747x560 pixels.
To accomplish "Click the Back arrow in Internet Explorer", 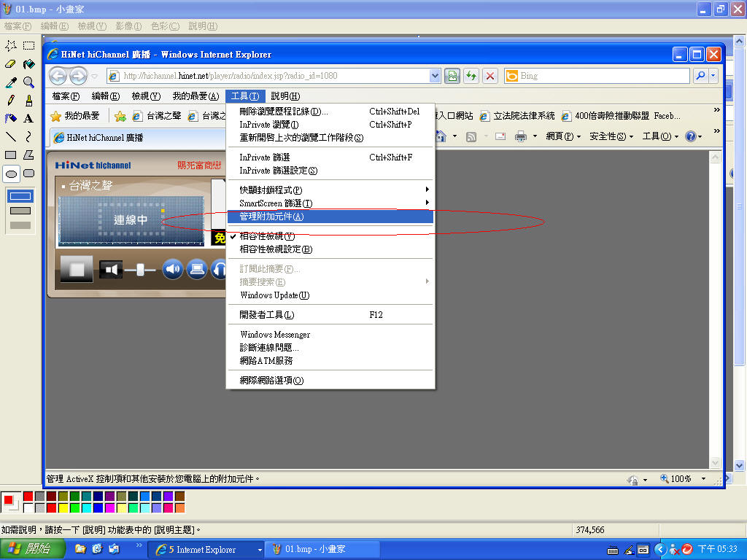I will pyautogui.click(x=58, y=76).
